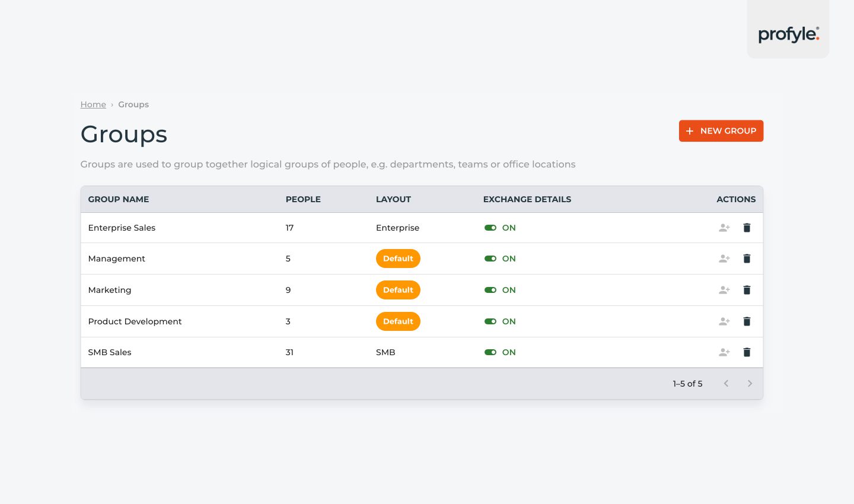Click people count 5 in Management row
The image size is (854, 504).
coord(288,259)
